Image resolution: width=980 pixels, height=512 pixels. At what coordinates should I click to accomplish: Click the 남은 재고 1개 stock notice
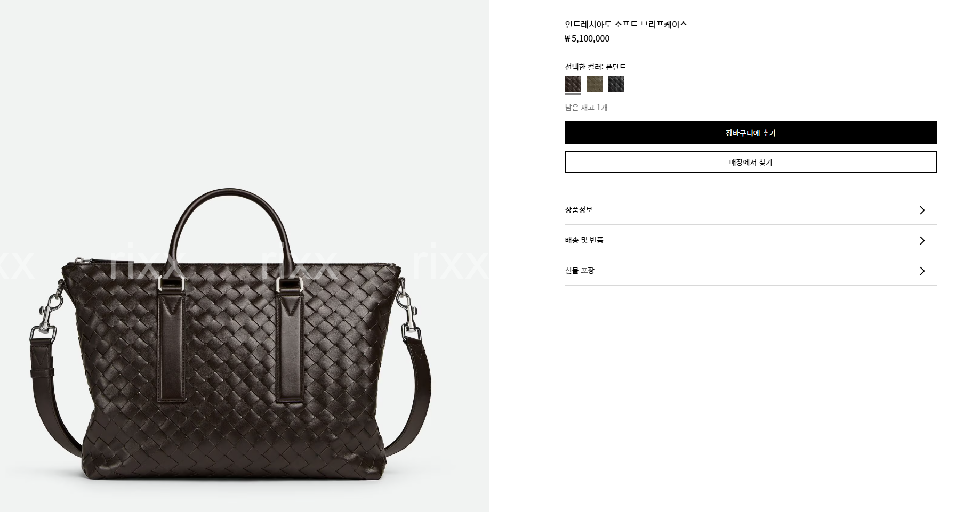[587, 107]
